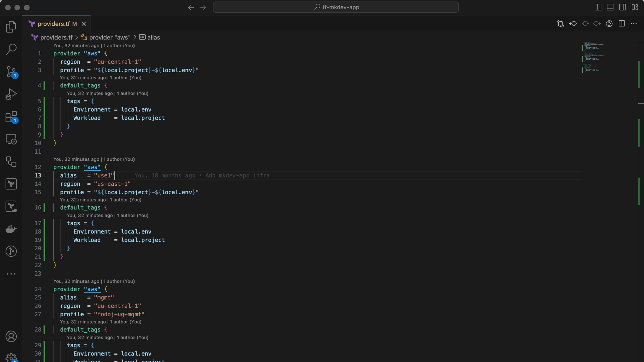Click the authorship codelens above line 12
The image size is (644, 362).
(x=94, y=159)
